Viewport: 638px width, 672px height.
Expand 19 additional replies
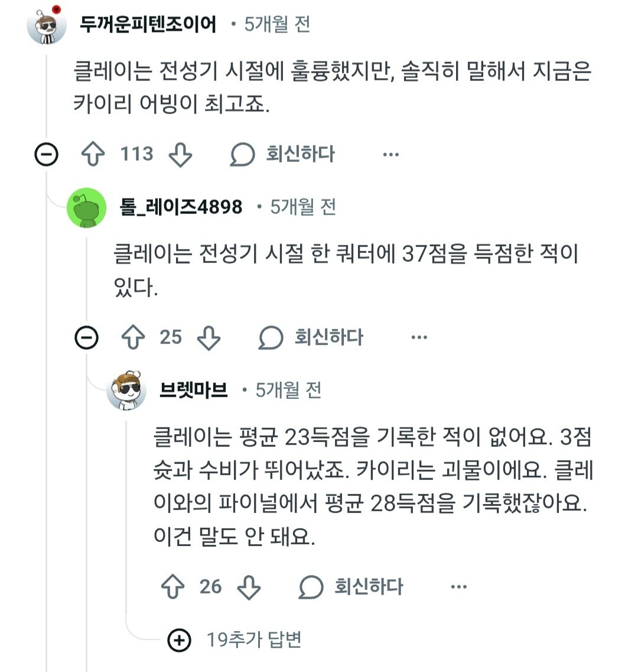click(235, 640)
